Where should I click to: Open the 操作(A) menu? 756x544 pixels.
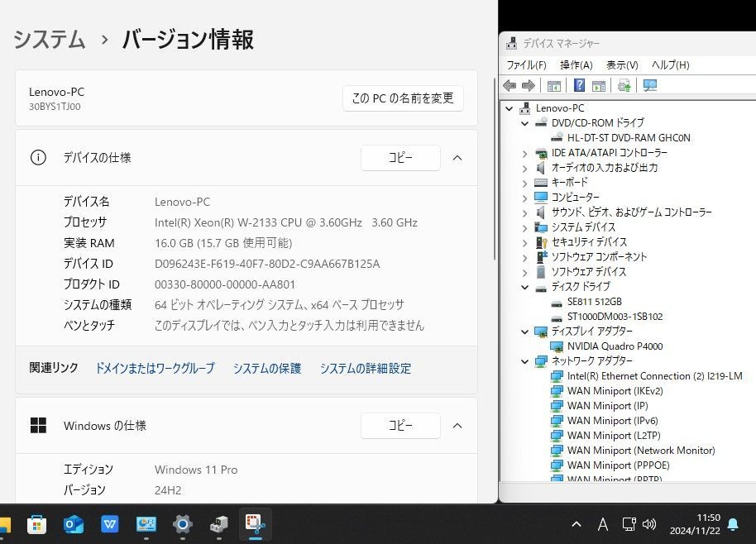[576, 64]
